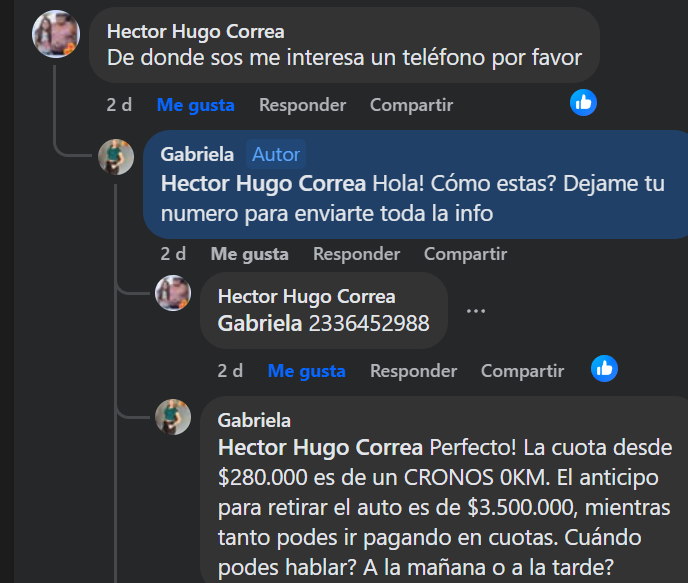The image size is (688, 583).
Task: Click Responder under the first comment
Action: tap(302, 105)
